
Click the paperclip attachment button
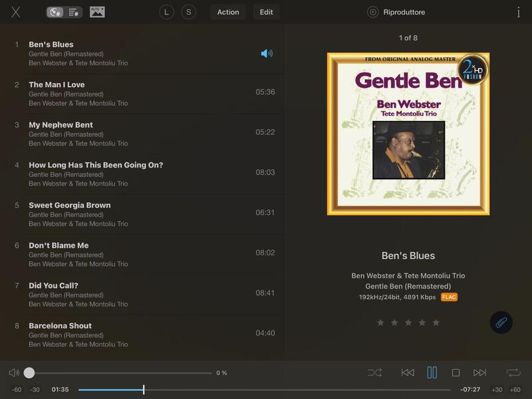501,323
